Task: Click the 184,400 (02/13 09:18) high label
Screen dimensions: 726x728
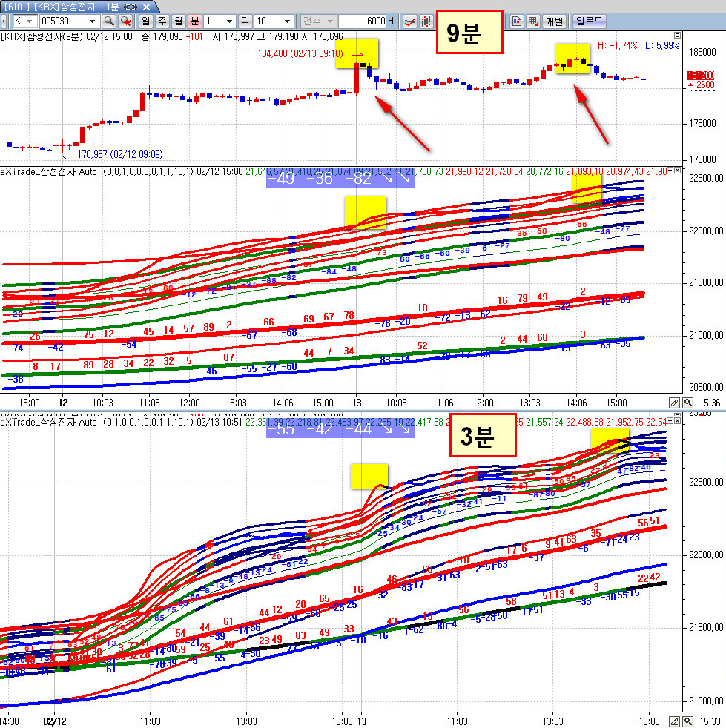Action: [300, 54]
